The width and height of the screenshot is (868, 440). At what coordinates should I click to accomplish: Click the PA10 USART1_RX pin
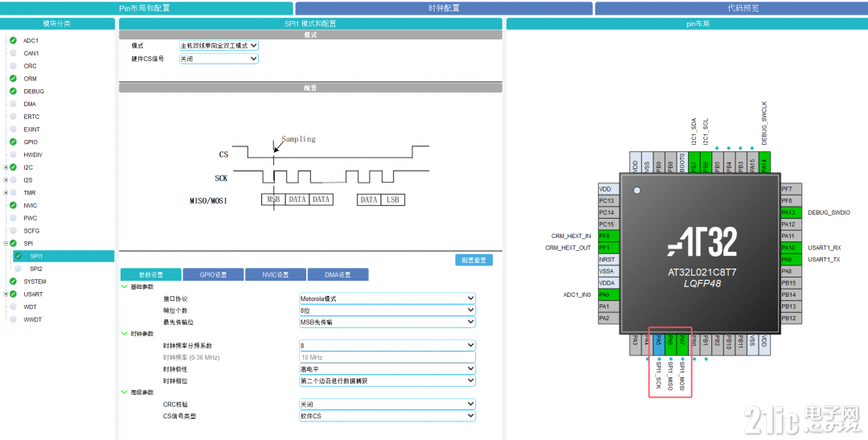pyautogui.click(x=791, y=248)
